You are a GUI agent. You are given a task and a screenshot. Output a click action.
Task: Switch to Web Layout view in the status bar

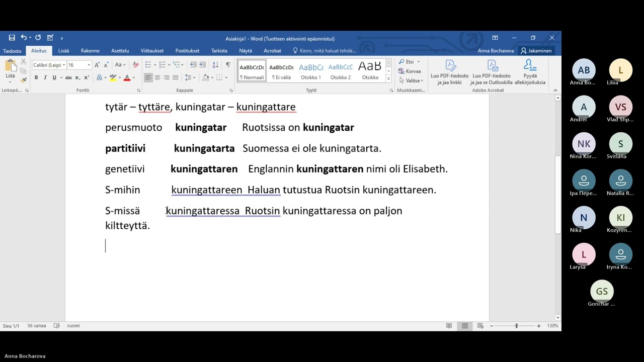tap(480, 326)
